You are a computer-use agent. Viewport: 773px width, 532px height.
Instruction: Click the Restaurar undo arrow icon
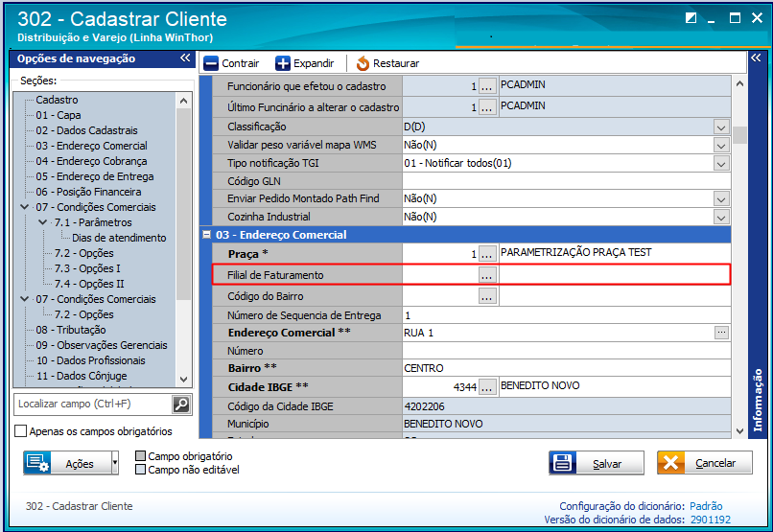coord(363,63)
